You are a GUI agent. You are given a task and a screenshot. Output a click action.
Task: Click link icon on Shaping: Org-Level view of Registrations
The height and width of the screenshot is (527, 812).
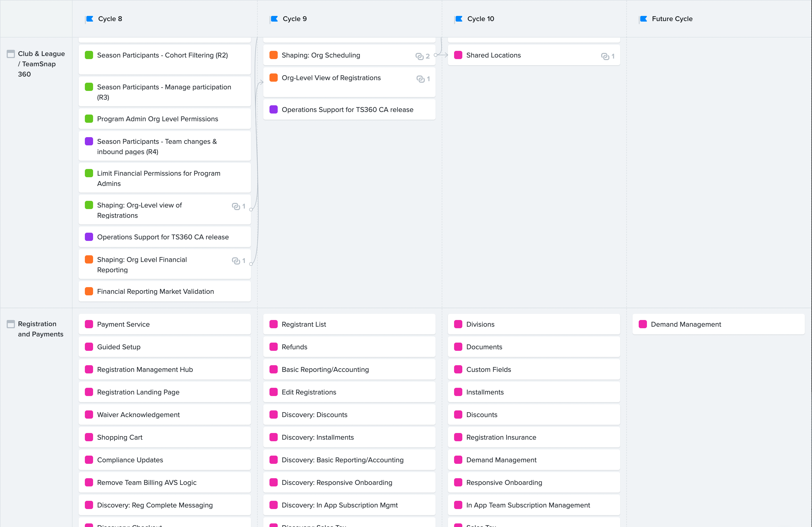pyautogui.click(x=236, y=206)
